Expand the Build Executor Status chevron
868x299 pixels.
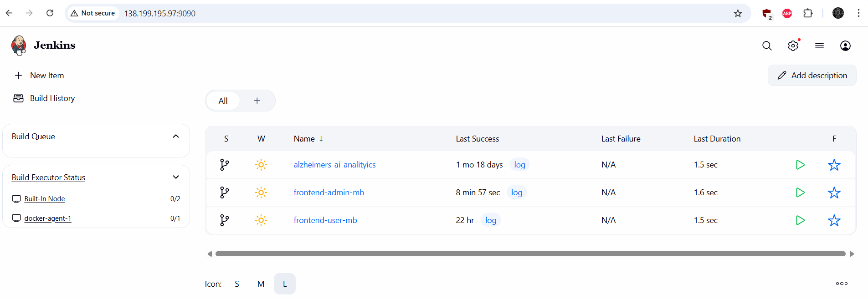click(176, 177)
